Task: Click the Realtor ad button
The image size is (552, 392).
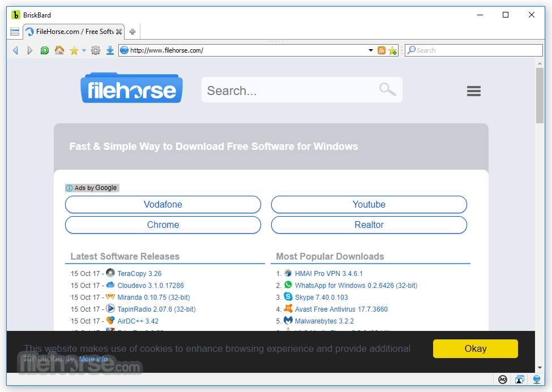Action: (x=369, y=225)
